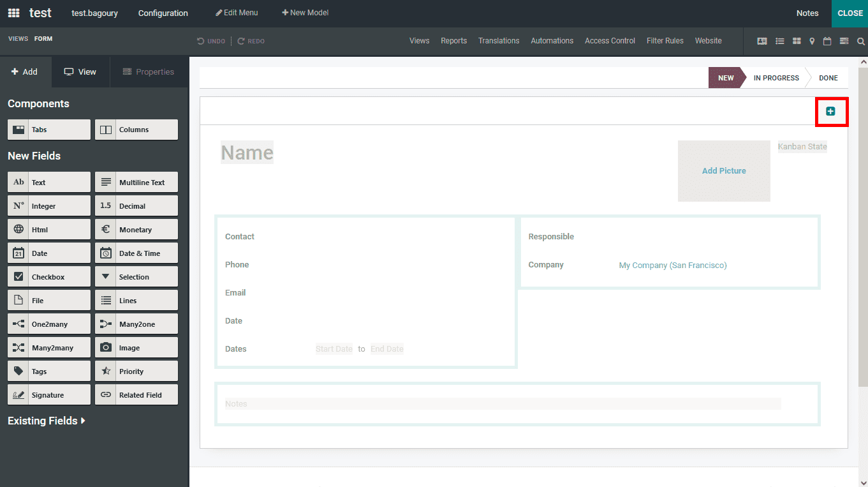868x487 pixels.
Task: Expand the Existing Fields section
Action: (x=47, y=420)
